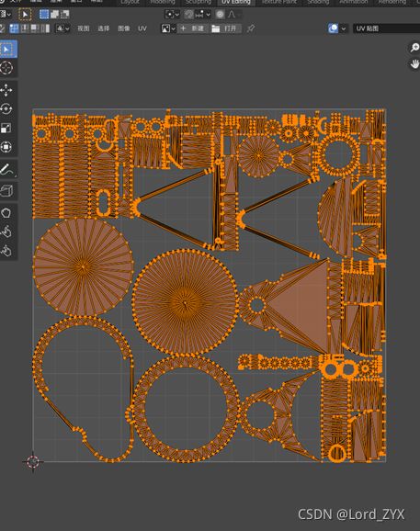Viewport: 420px width, 531px height.
Task: Switch to the Rendering workspace tab
Action: pyautogui.click(x=392, y=2)
